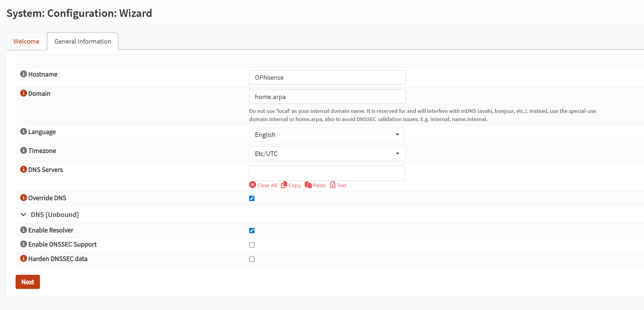Click the Hostname info icon

point(23,74)
